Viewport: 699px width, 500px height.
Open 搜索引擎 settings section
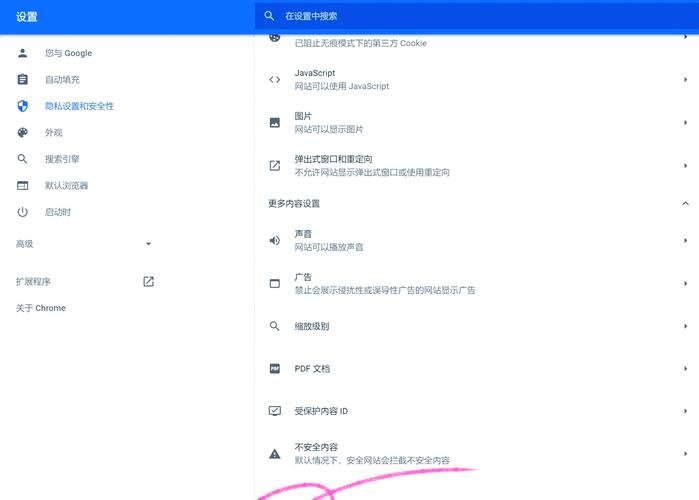pos(62,159)
